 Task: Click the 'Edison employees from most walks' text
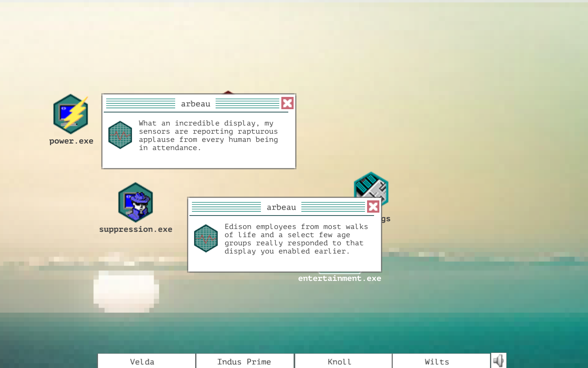pos(296,239)
